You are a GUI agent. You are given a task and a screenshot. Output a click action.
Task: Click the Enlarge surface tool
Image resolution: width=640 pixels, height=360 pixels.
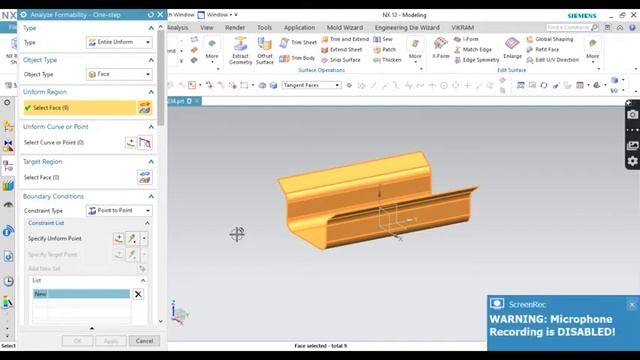coord(512,48)
